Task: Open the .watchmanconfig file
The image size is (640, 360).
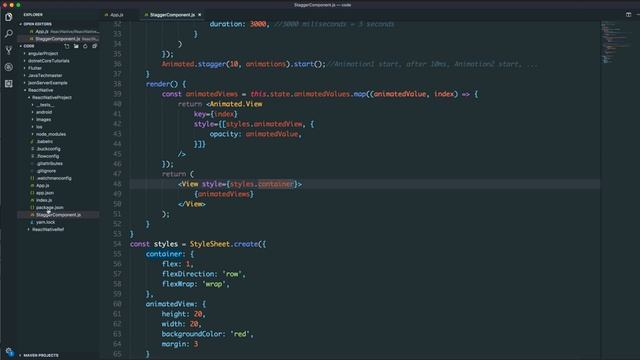Action: 53,178
